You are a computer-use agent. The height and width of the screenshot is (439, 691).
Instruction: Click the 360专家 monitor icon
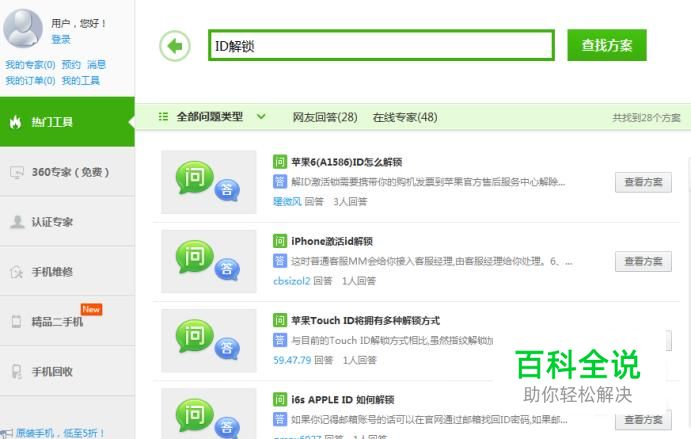point(16,172)
